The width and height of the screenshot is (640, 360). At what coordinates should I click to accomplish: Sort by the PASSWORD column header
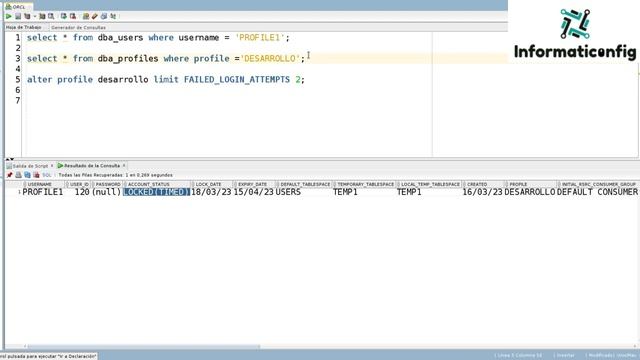107,184
